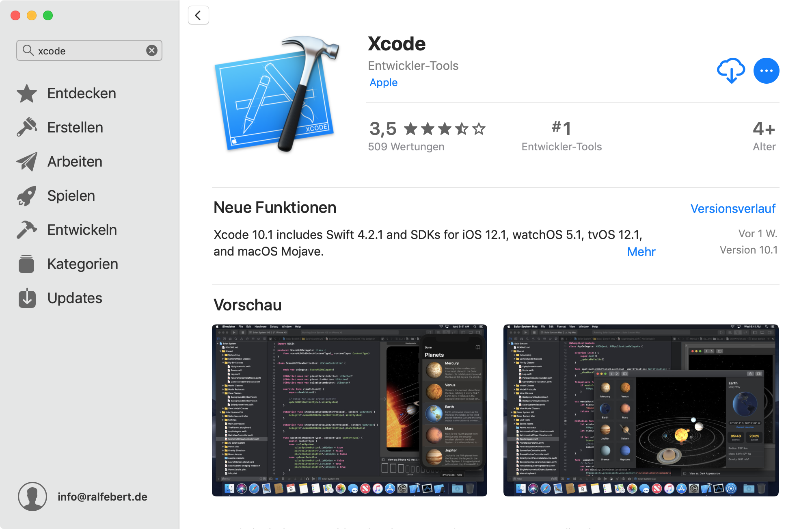The width and height of the screenshot is (812, 529).
Task: Go to Arbeiten paper plane icon
Action: coord(27,161)
